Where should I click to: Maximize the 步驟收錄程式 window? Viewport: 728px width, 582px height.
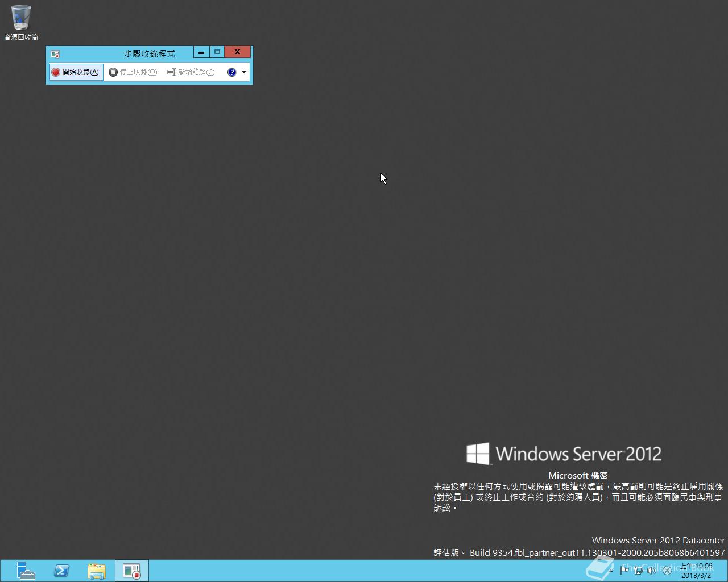pos(217,52)
